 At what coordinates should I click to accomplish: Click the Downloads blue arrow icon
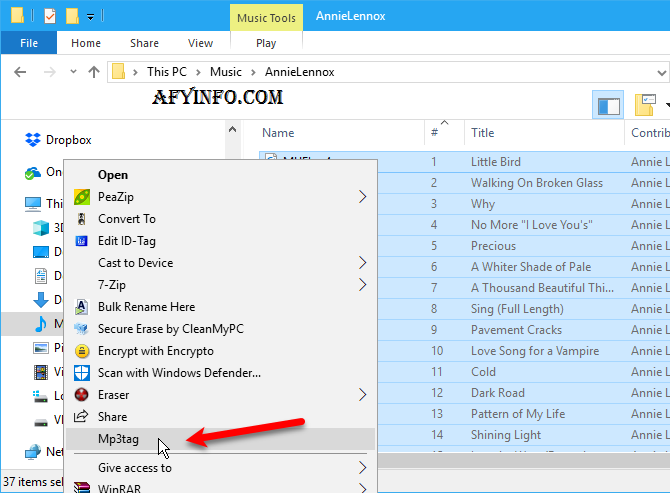[x=41, y=300]
